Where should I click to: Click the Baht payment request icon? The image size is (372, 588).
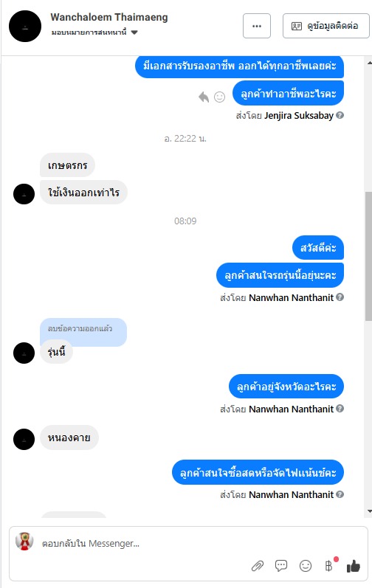(329, 566)
